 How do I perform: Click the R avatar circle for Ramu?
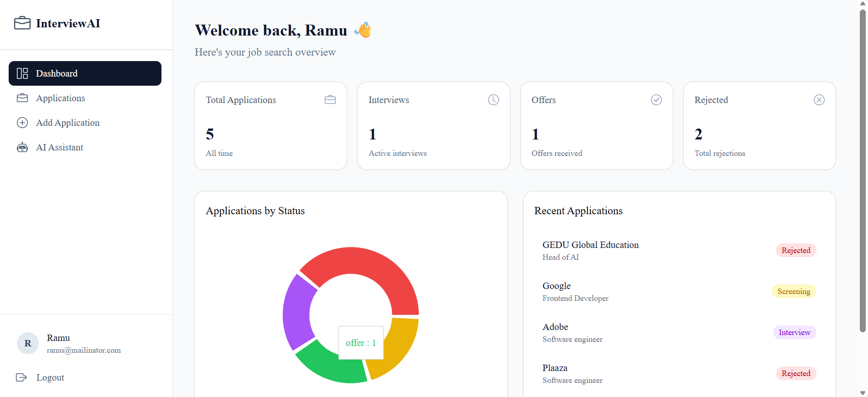tap(28, 343)
